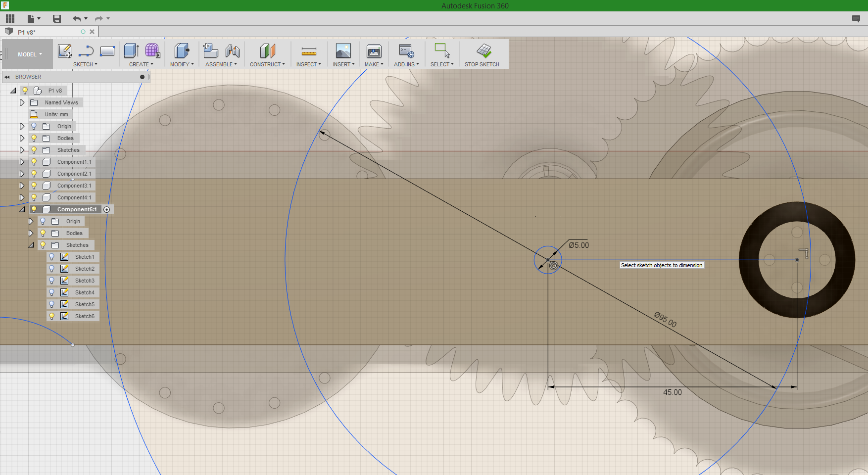Click the Joint assemble icon
Image resolution: width=868 pixels, height=475 pixels.
coord(233,50)
